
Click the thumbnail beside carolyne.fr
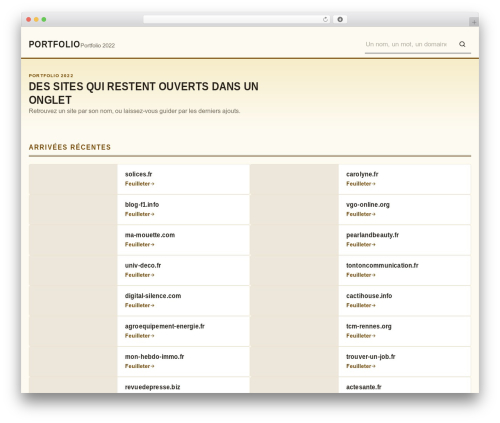(294, 179)
